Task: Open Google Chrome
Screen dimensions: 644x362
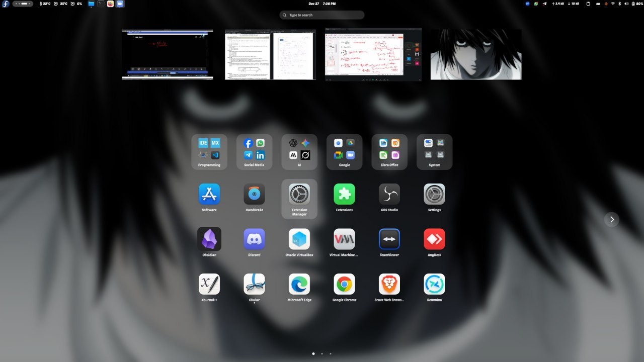Action: (344, 284)
